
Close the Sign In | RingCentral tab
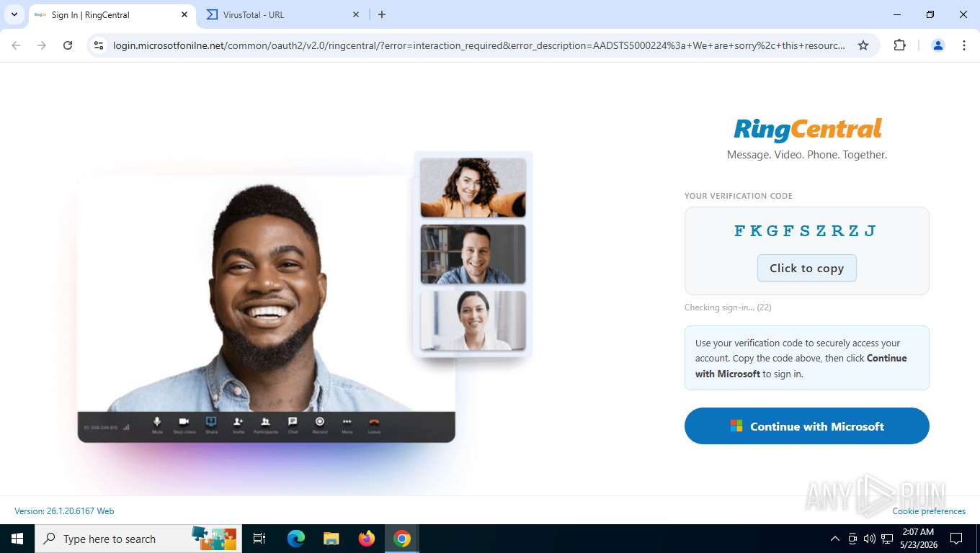pyautogui.click(x=184, y=14)
